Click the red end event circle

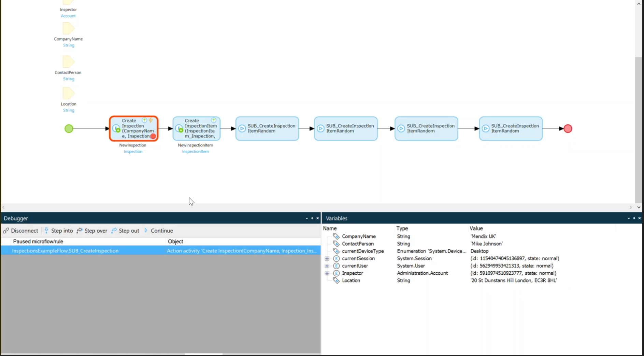point(568,128)
